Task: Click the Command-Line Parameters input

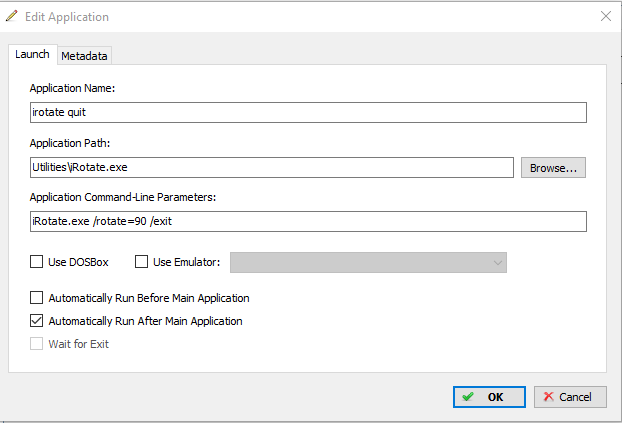Action: click(x=308, y=221)
